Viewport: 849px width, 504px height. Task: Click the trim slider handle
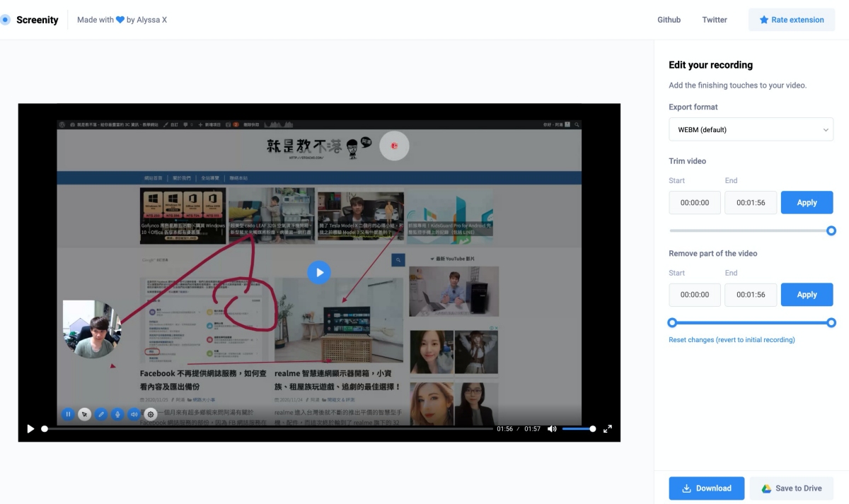(831, 230)
